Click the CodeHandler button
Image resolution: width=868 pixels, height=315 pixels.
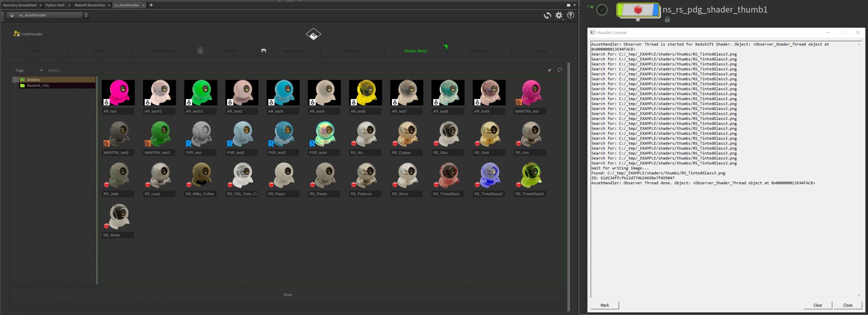[28, 34]
